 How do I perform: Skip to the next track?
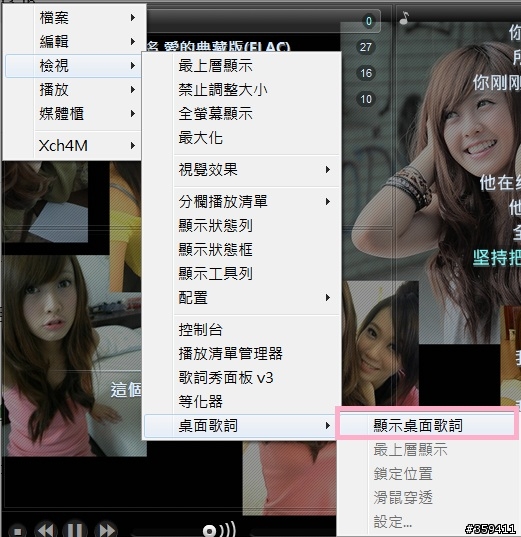pos(106,530)
